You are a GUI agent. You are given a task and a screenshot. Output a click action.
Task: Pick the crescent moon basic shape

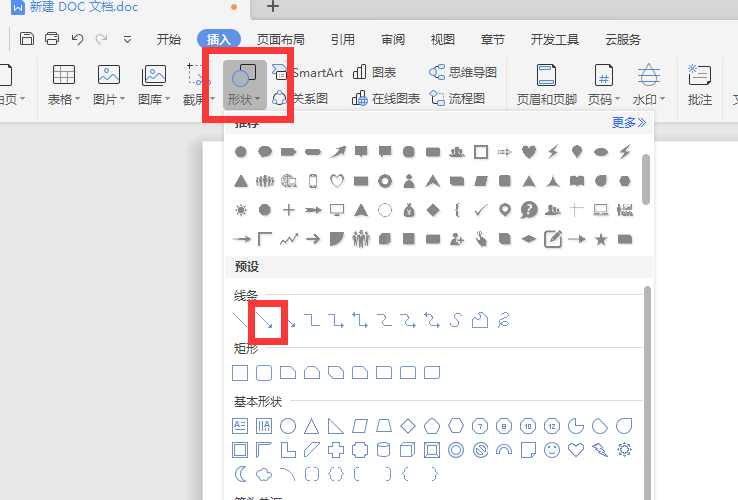pos(241,474)
